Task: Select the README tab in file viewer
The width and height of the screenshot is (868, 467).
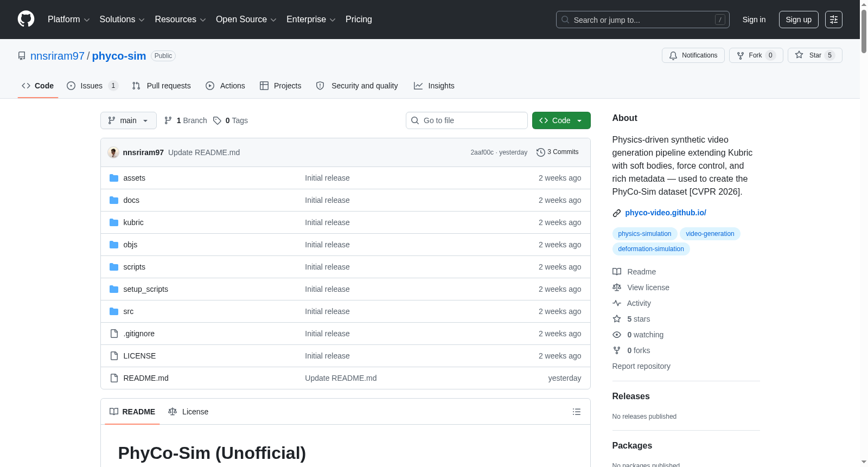Action: [x=132, y=412]
